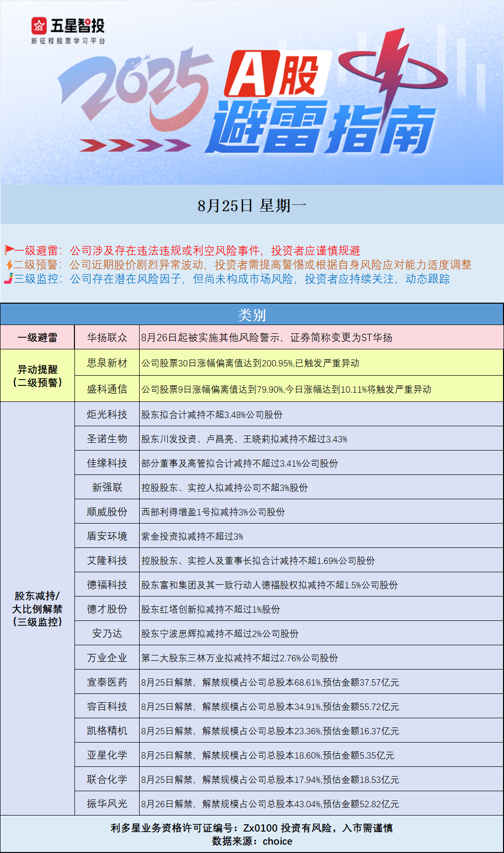Click stock name 炬光科技
The width and height of the screenshot is (504, 853).
click(107, 415)
